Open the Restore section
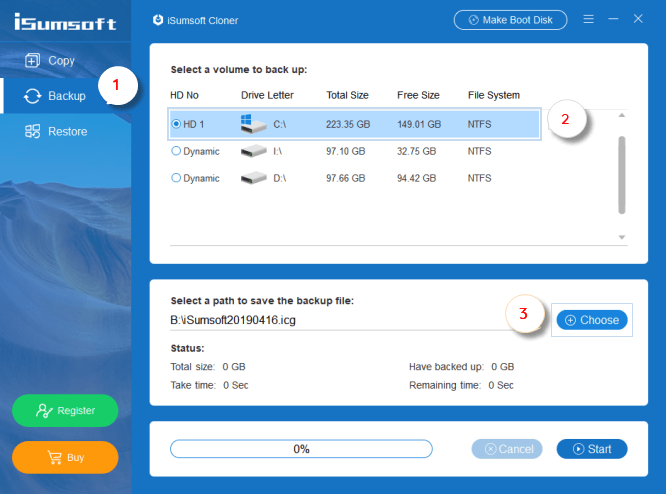Image resolution: width=666 pixels, height=494 pixels. tap(65, 132)
